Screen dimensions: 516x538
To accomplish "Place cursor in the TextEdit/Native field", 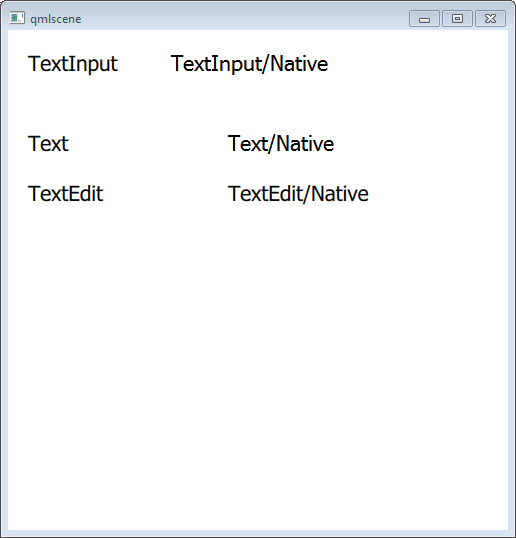I will coord(298,194).
